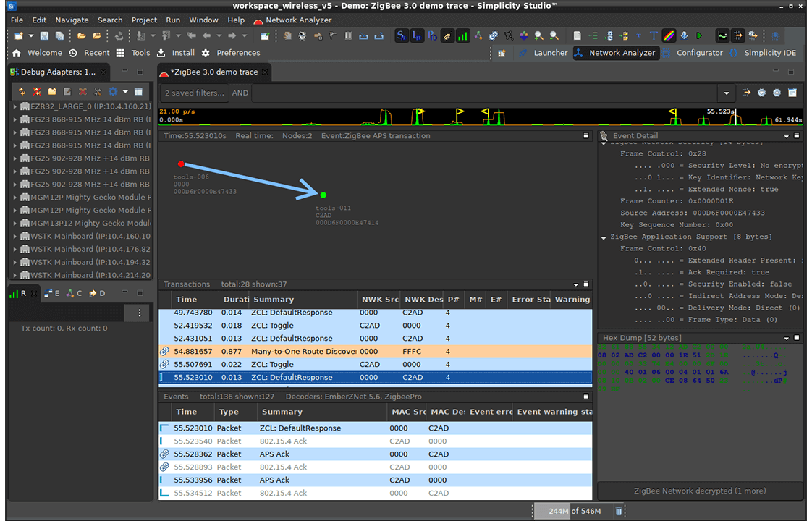Open the Debug Adapters toolbar dropdown arrow
Viewport: 812px width, 521px height.
125,92
